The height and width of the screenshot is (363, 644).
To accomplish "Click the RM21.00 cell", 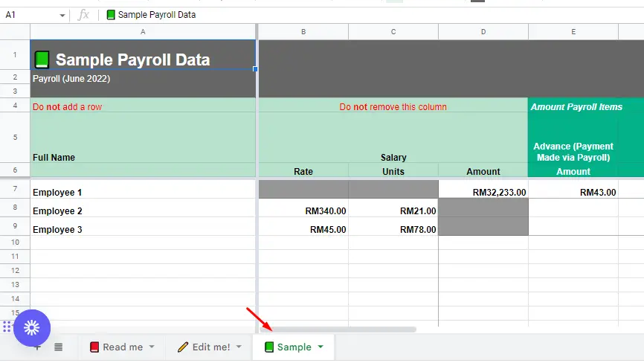I will pyautogui.click(x=393, y=208).
